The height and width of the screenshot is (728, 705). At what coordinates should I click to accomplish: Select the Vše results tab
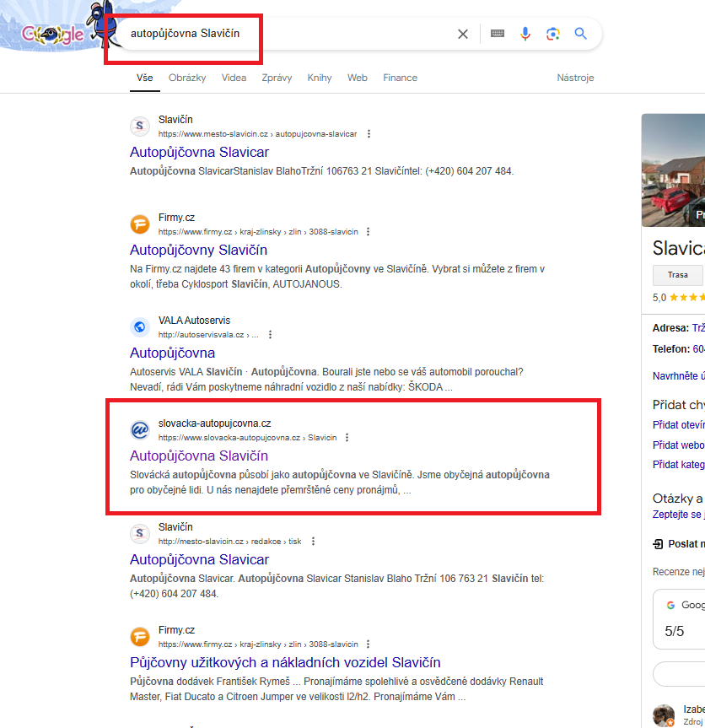coord(145,78)
